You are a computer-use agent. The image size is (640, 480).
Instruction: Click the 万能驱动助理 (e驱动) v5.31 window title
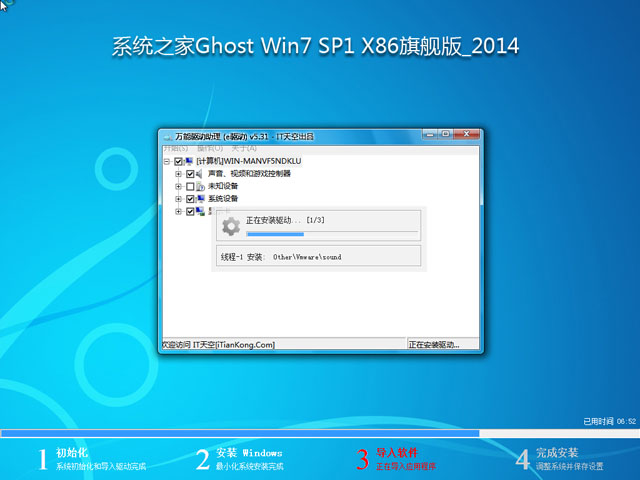(244, 137)
